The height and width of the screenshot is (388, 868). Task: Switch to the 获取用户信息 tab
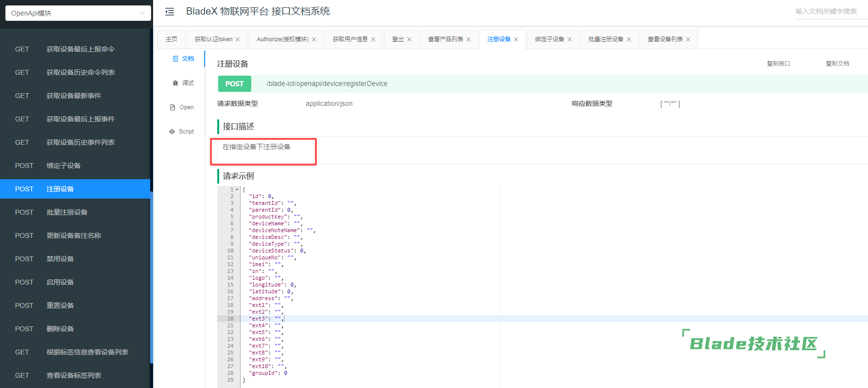coord(350,39)
